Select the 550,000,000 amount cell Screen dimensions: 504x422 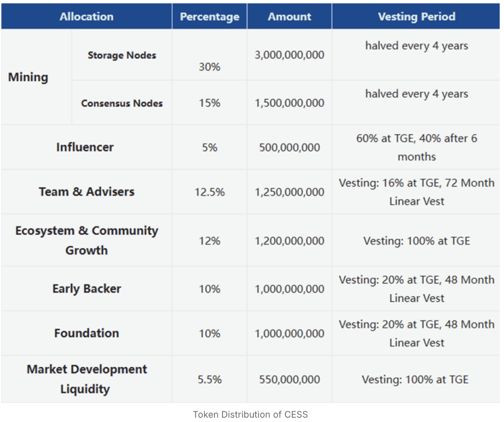click(289, 379)
